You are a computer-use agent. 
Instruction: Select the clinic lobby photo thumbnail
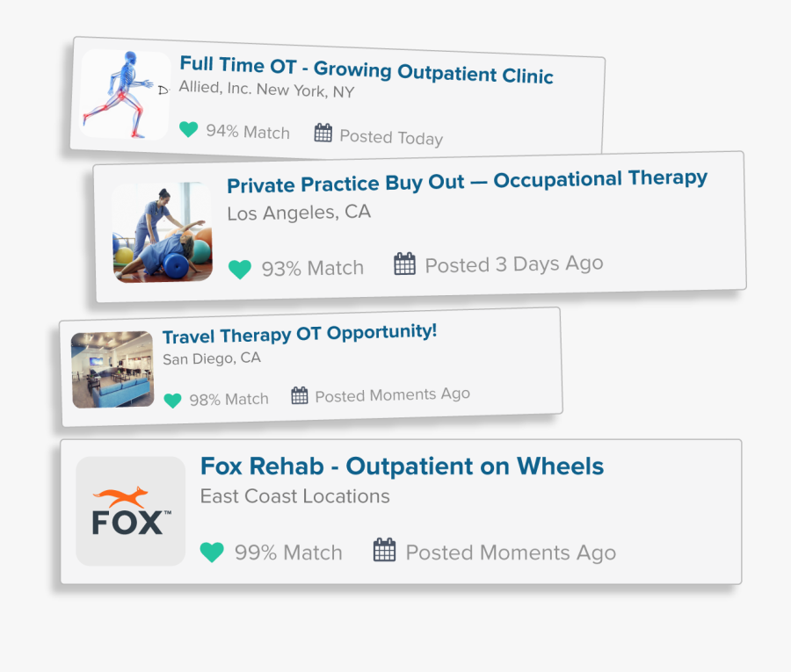point(112,370)
